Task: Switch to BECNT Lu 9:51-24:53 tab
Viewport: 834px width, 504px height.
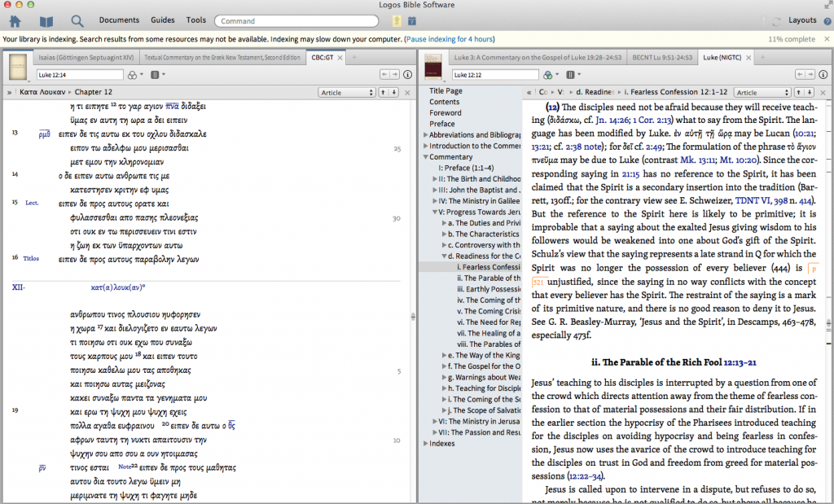Action: (662, 58)
